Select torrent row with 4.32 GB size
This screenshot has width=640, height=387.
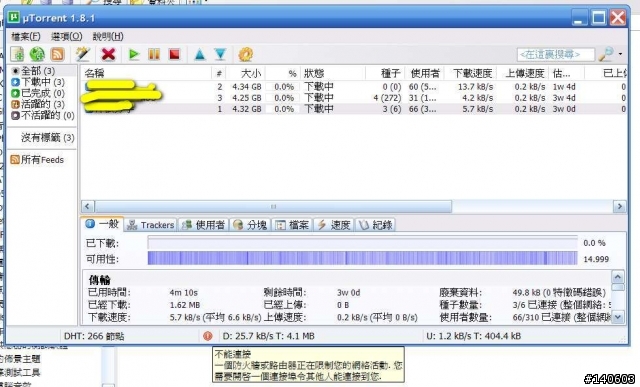[354, 109]
